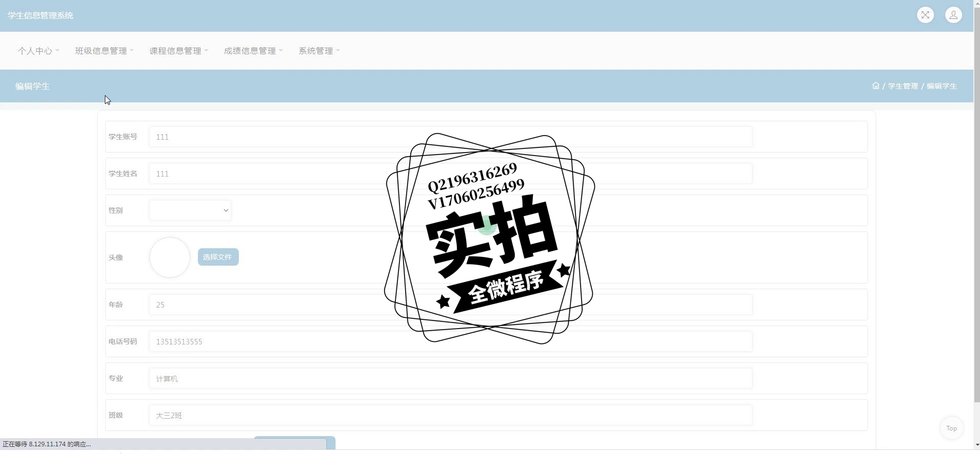Focus the 班级 input field
980x454 pixels.
[451, 415]
